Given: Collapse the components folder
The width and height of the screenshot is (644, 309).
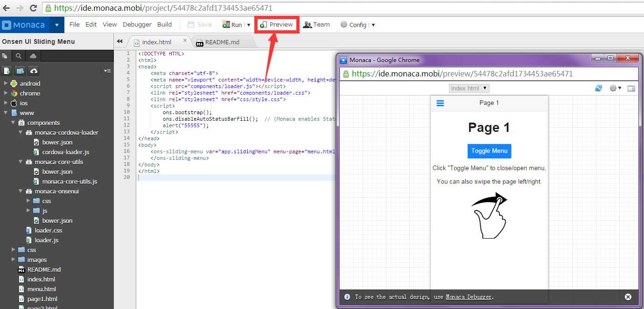Looking at the screenshot, I should click(13, 123).
